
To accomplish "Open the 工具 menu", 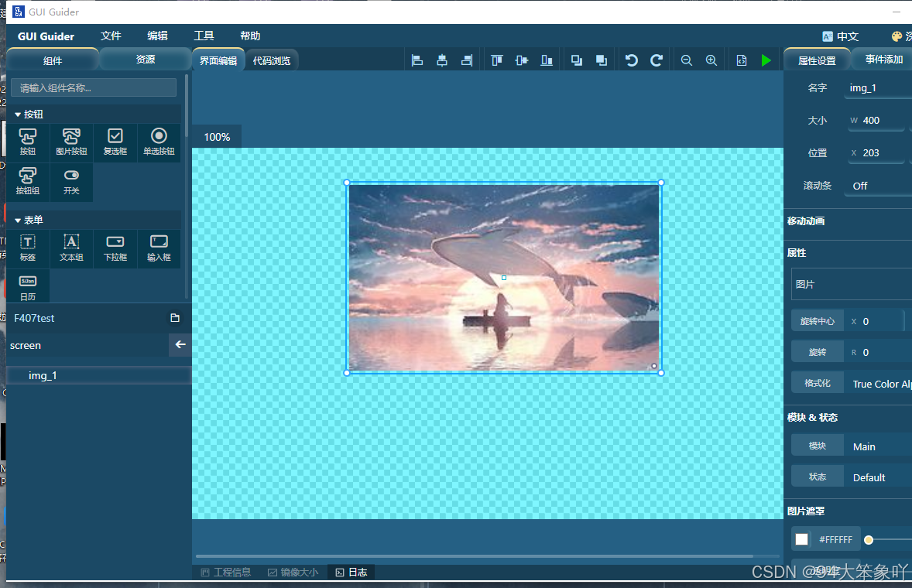I will [x=204, y=36].
